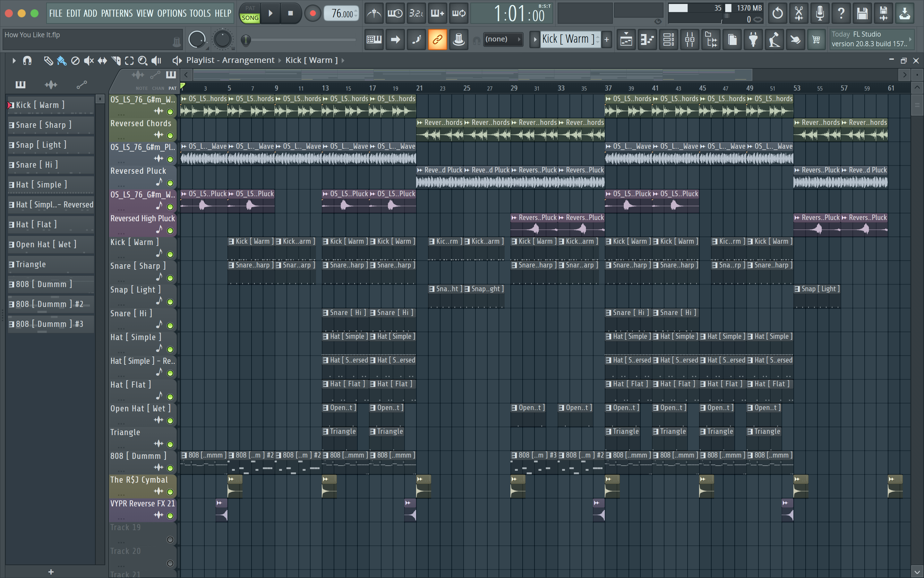Image resolution: width=924 pixels, height=578 pixels.
Task: Expand the Today FL Studio news panel
Action: tap(910, 39)
